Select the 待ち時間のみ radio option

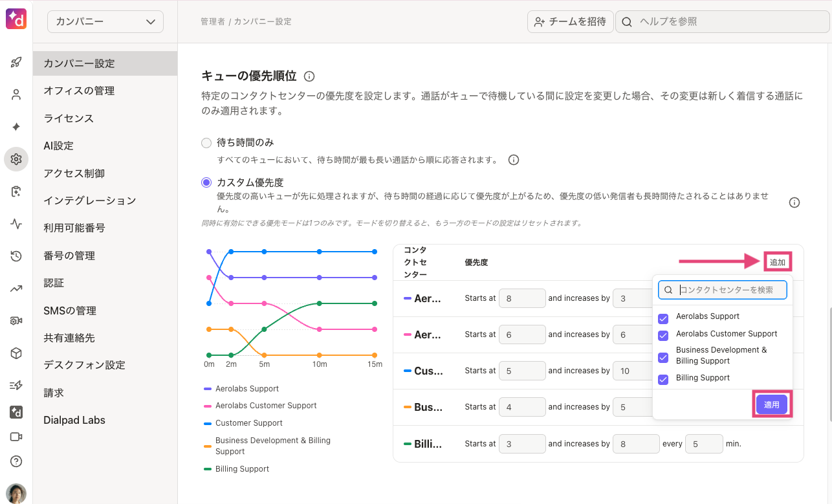pos(206,142)
